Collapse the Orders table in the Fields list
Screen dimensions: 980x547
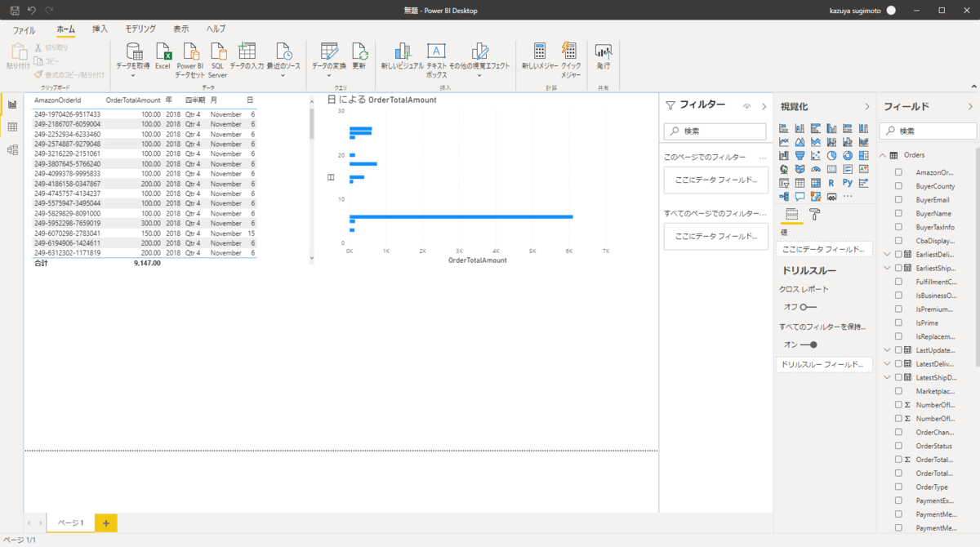point(883,155)
